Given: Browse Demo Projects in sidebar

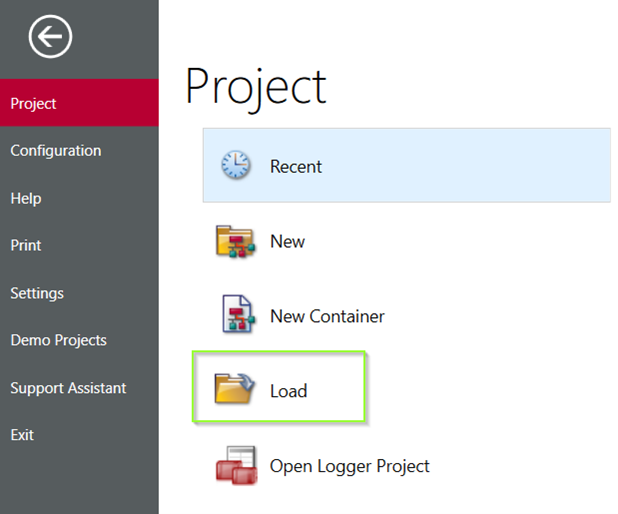Looking at the screenshot, I should [x=59, y=340].
